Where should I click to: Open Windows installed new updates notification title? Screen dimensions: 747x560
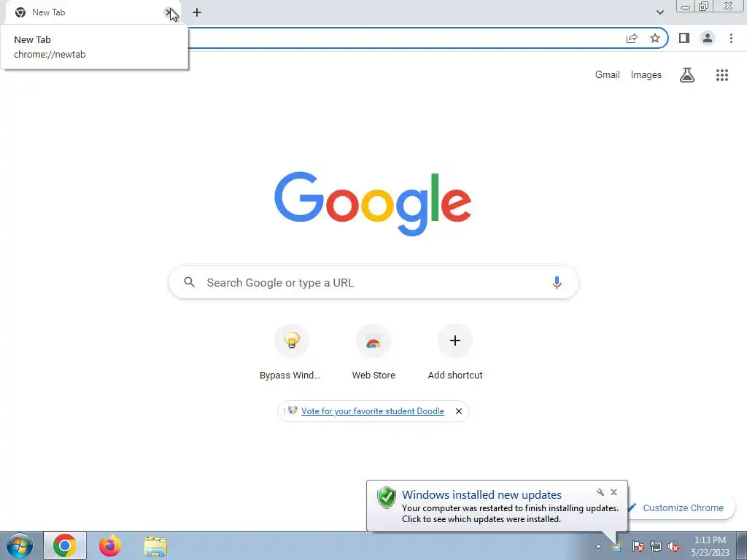481,495
